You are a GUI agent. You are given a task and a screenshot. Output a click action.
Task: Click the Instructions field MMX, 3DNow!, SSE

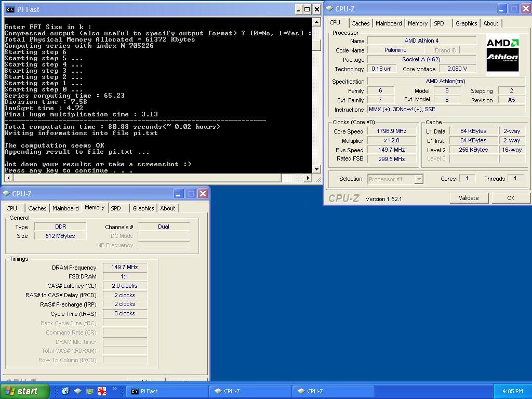pyautogui.click(x=446, y=109)
